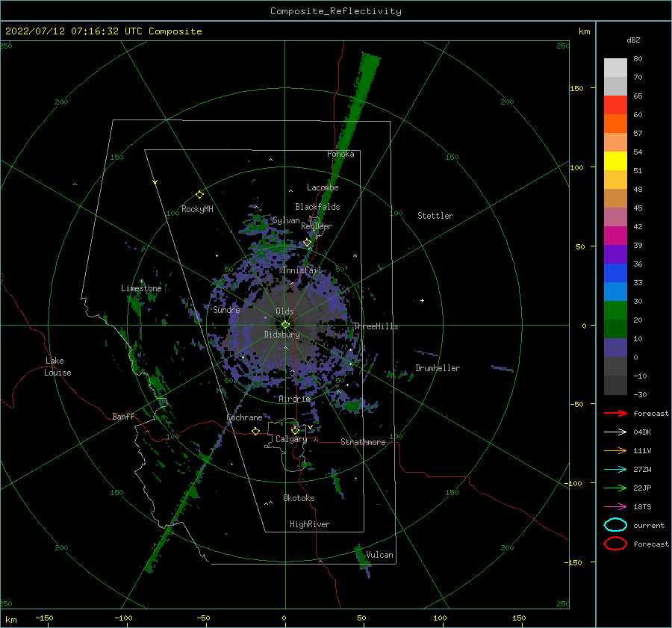Click the radar site marker at Olds-Didsbury center
Screen dimensions: 672x628
(x=285, y=325)
